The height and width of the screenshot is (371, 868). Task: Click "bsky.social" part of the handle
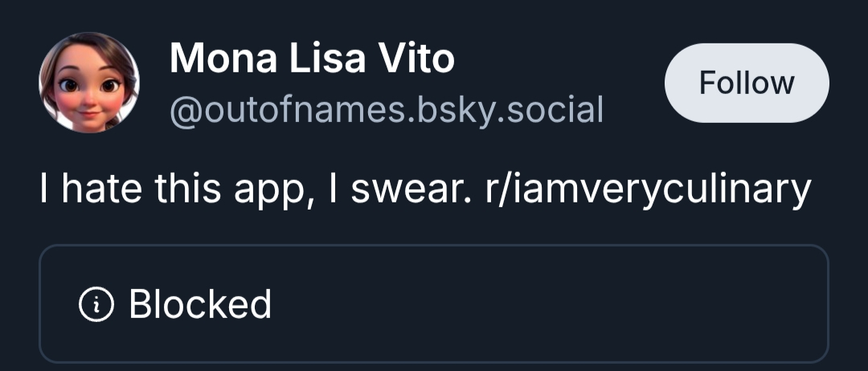click(x=513, y=108)
